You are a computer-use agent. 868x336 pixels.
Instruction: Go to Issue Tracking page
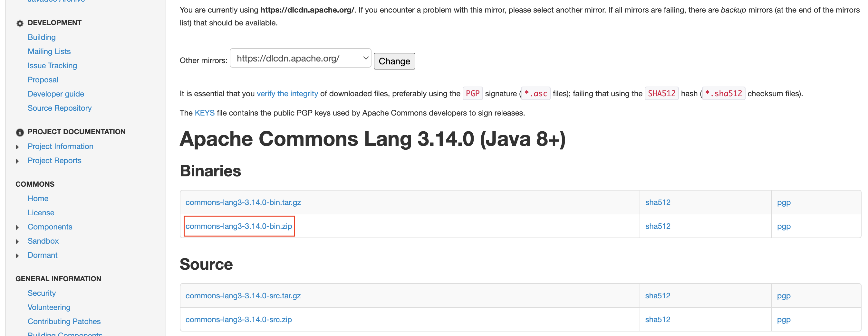click(x=52, y=66)
